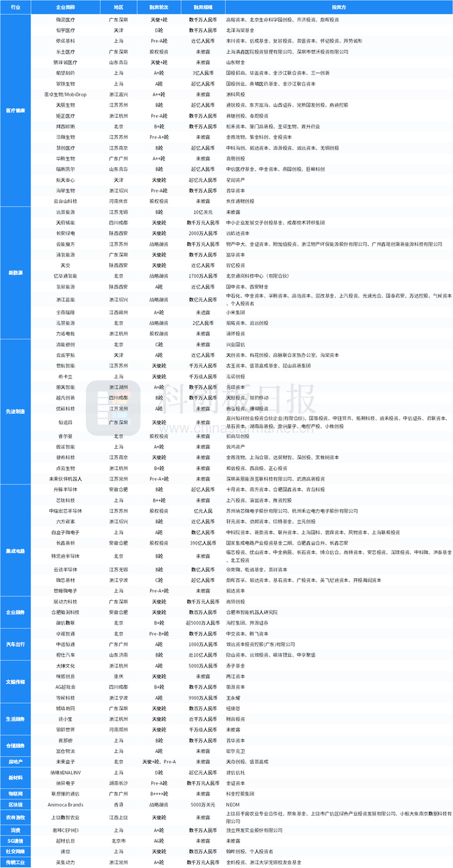453x868 pixels.
Task: Select the 9900万人民币 funding amount cell
Action: [x=204, y=697]
